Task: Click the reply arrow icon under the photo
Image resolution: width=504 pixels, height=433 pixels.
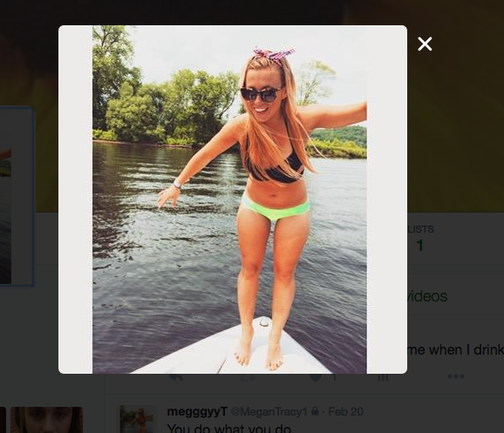Action: click(x=176, y=377)
